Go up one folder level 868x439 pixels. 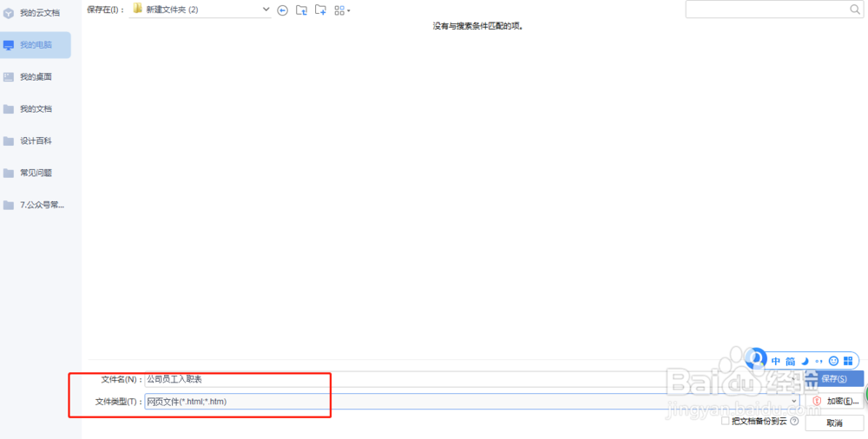click(x=301, y=10)
